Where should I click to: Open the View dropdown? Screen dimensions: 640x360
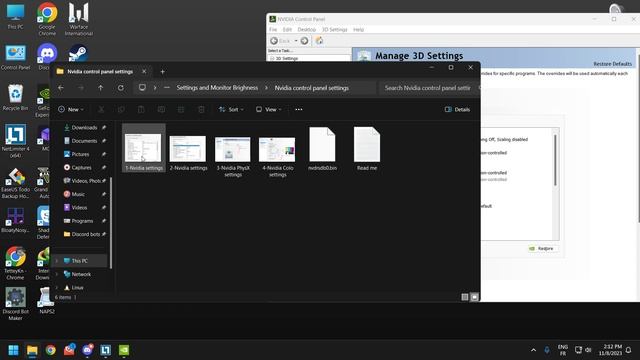pyautogui.click(x=269, y=109)
